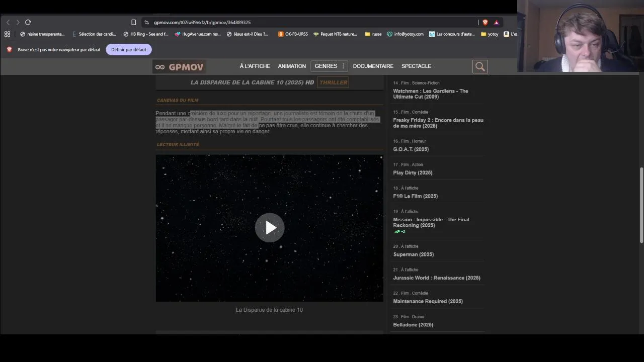Open Brave Shields lion icon
The image size is (644, 362).
(485, 22)
